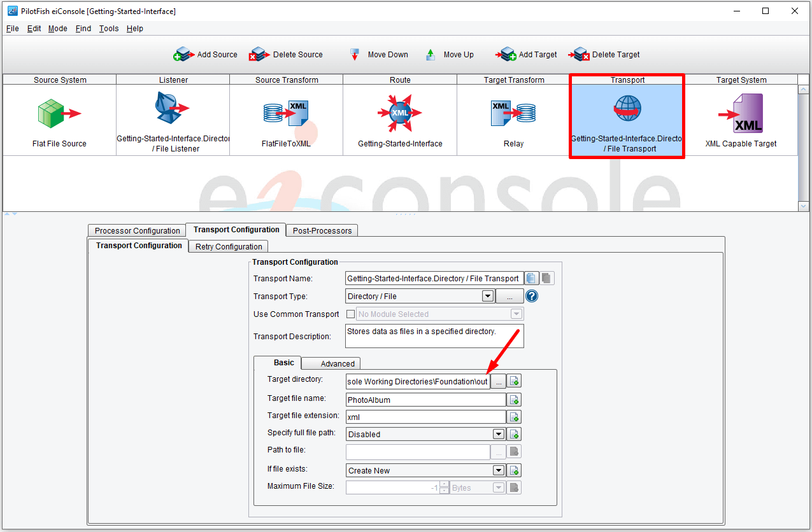
Task: Switch to the Processor Configuration tab
Action: tap(137, 230)
